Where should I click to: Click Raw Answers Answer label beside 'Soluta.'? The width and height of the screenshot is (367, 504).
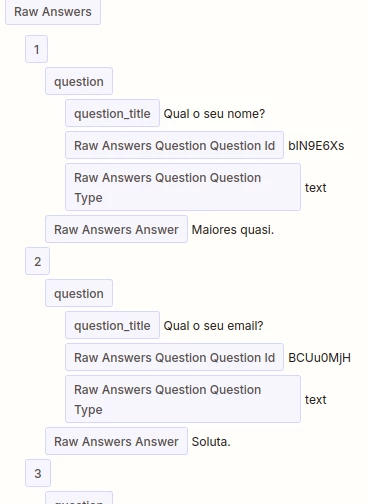tap(116, 441)
